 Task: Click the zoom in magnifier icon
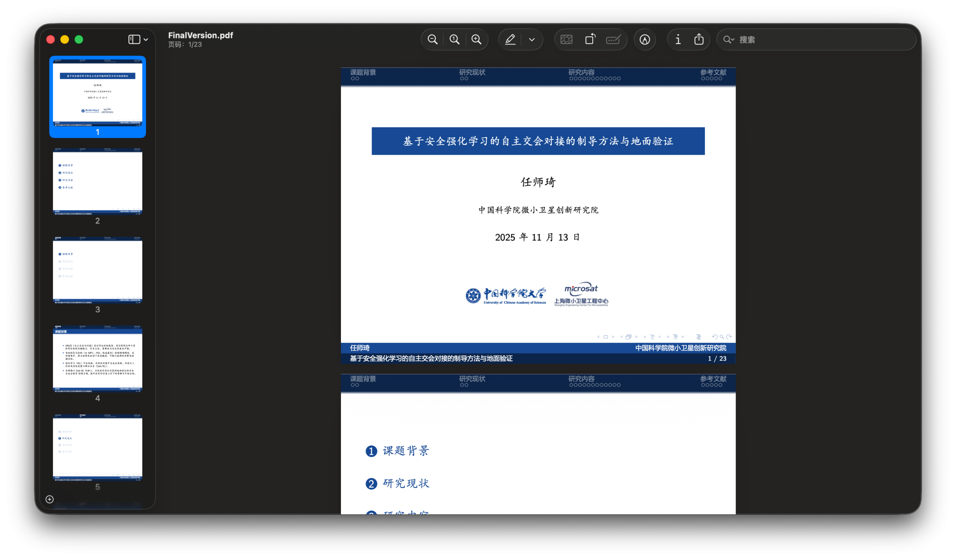[x=477, y=40]
